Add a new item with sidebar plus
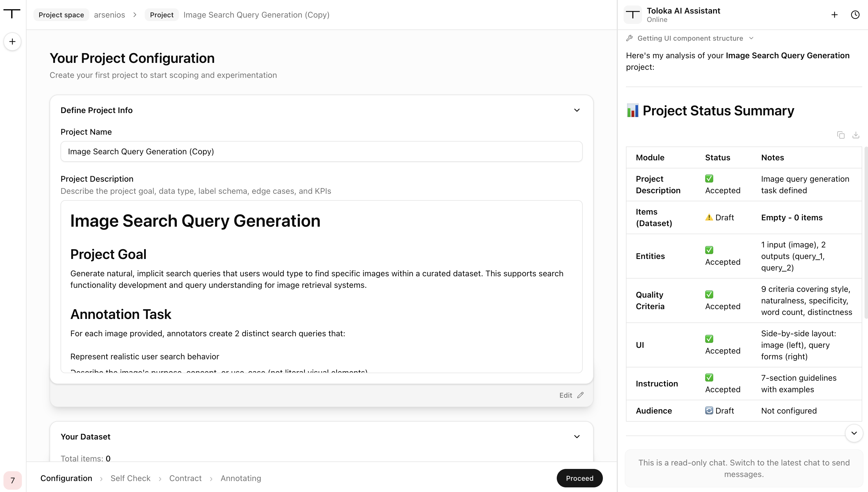868x492 pixels. [12, 42]
